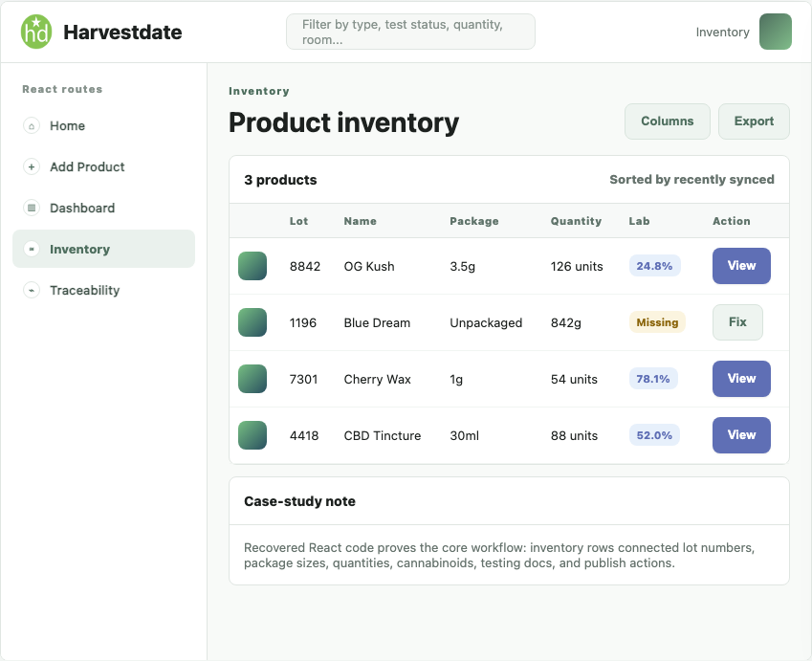Click the '3 products' count
The width and height of the screenshot is (812, 661).
click(280, 180)
